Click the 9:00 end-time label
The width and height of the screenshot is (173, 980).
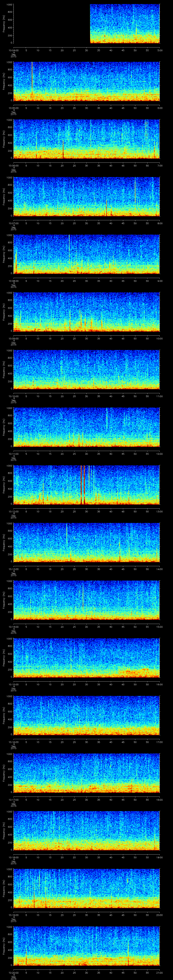click(x=160, y=281)
